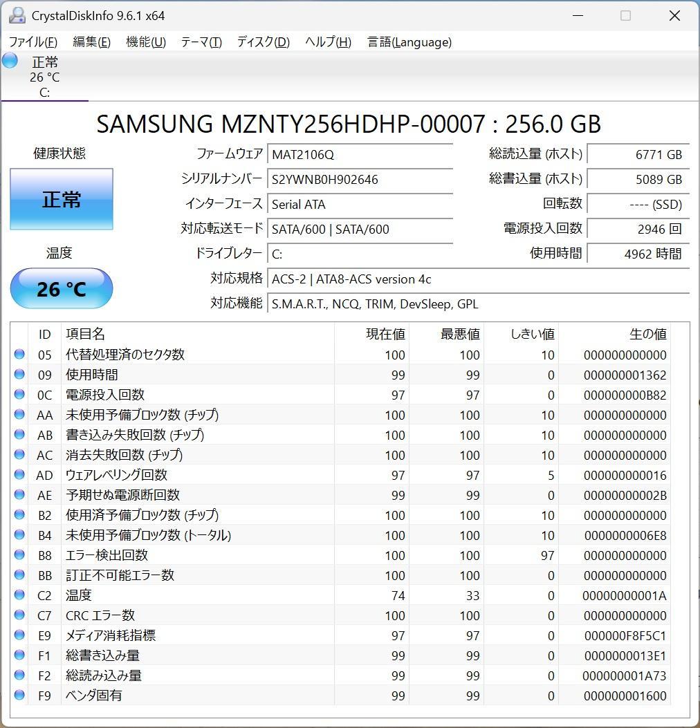Select the 予期せぬ電源断回数 row name
This screenshot has height=728, width=700.
(122, 495)
